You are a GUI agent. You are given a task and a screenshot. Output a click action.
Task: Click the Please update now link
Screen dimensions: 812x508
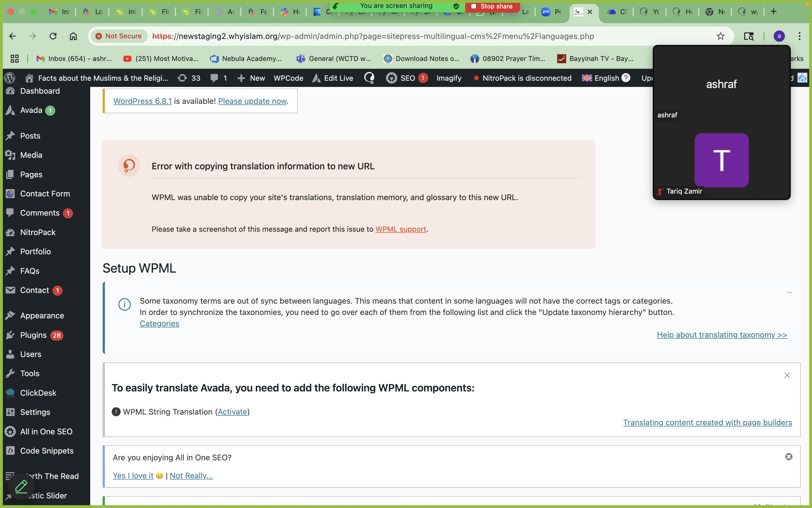(252, 101)
